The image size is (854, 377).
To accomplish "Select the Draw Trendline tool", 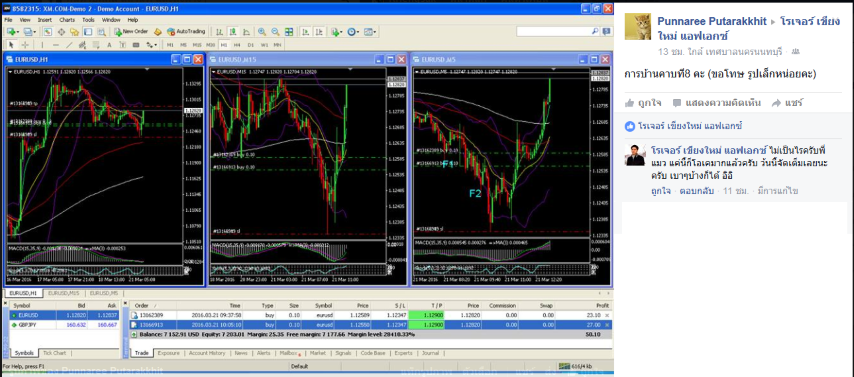I will (x=69, y=45).
